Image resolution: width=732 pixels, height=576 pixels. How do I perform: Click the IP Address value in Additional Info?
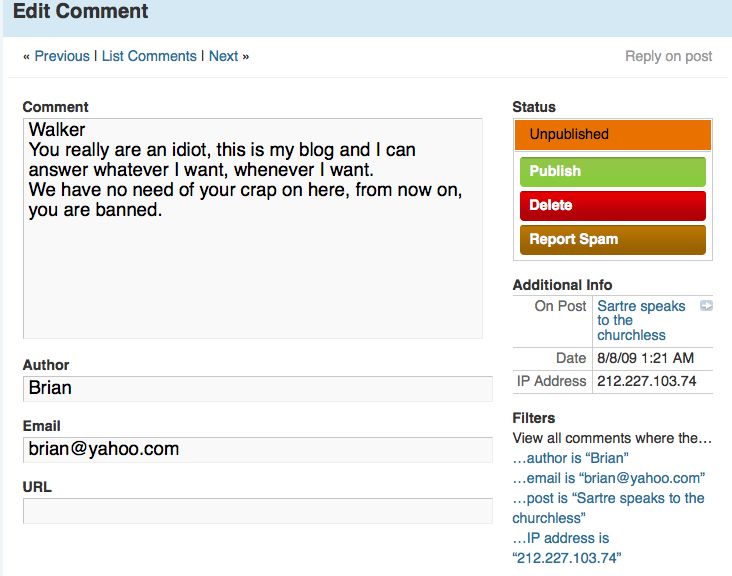646,381
